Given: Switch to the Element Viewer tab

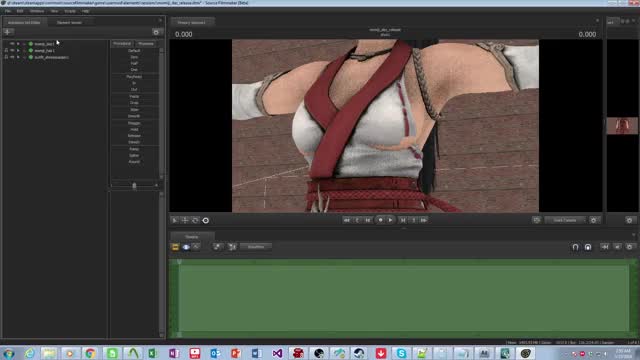Looking at the screenshot, I should (69, 22).
